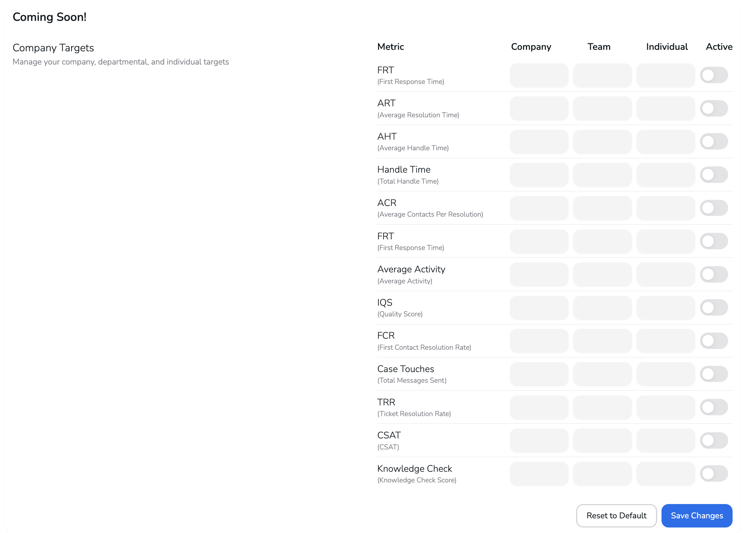Viewport: 756px width, 533px height.
Task: Click the Save Changes button
Action: [x=696, y=515]
